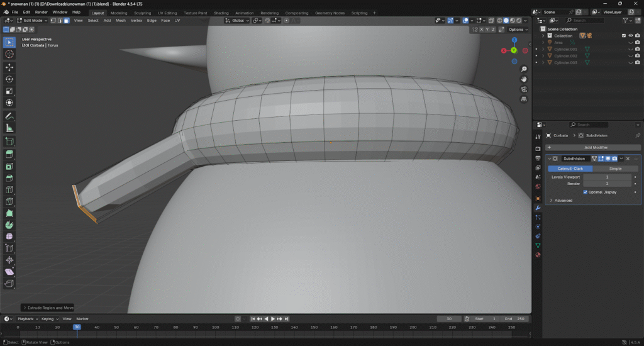Toggle camera view in the viewport

click(524, 89)
